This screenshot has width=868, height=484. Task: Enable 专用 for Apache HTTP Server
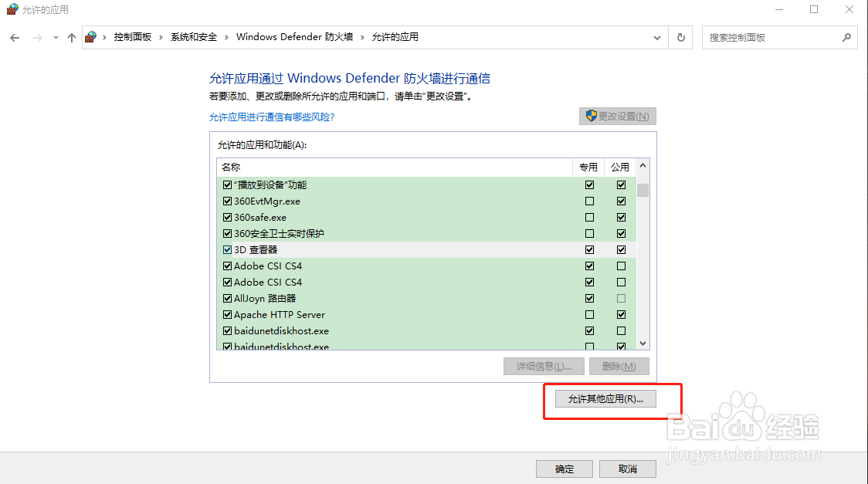pyautogui.click(x=589, y=315)
